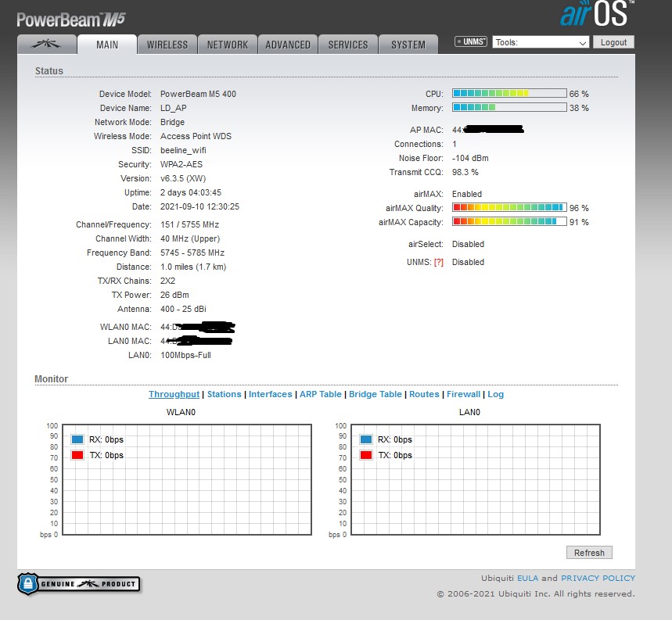Open the Ubiquiti EULA link
The height and width of the screenshot is (620, 672).
click(527, 578)
